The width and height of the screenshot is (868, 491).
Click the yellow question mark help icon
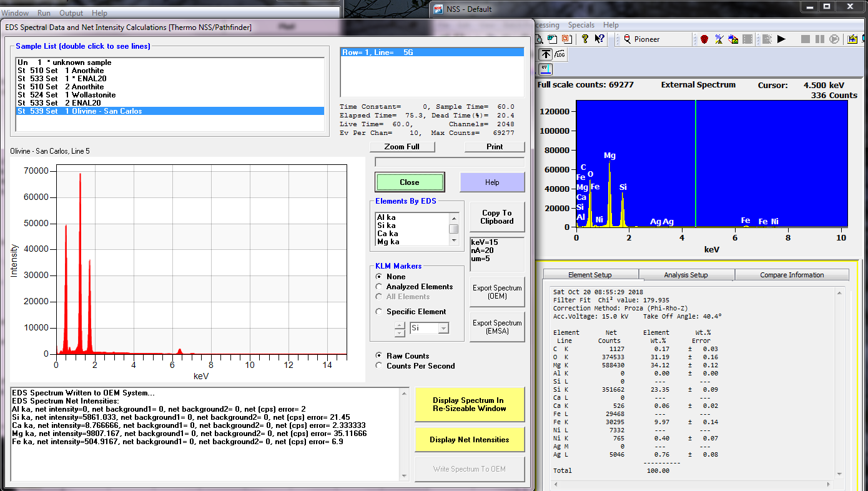[x=584, y=39]
